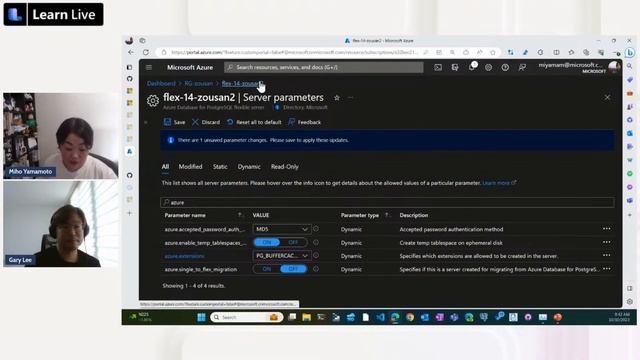Set enable_temp_tablespaces toggle to OFF
The height and width of the screenshot is (360, 640).
coord(293,242)
